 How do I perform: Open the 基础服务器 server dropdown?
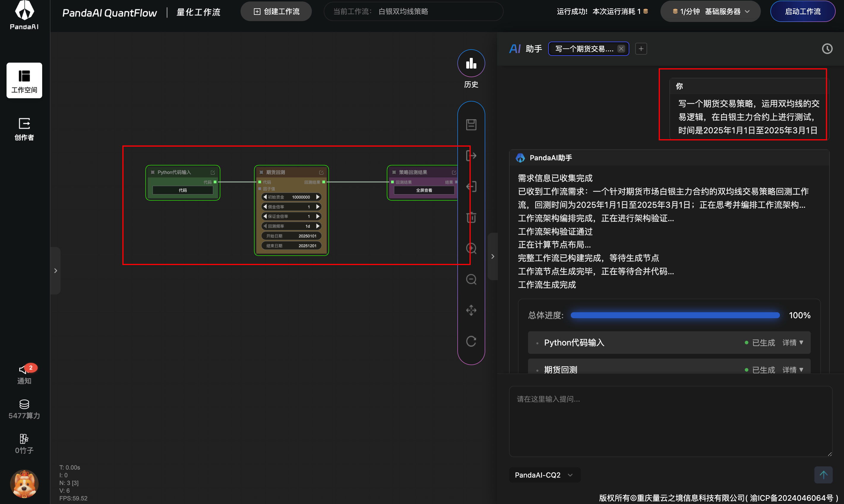point(710,12)
